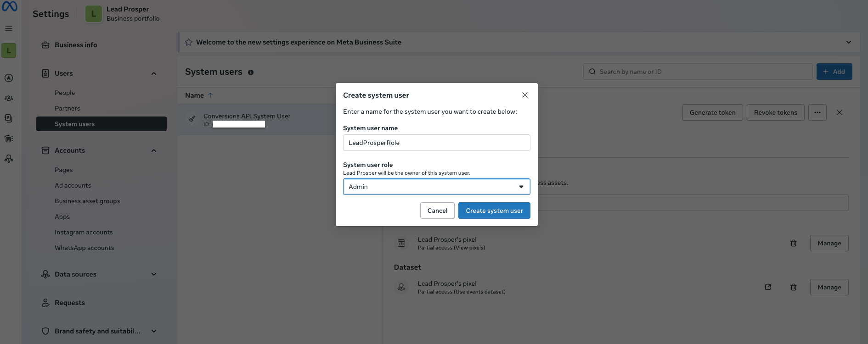Open the hamburger menu icon
This screenshot has height=344, width=868.
point(9,28)
